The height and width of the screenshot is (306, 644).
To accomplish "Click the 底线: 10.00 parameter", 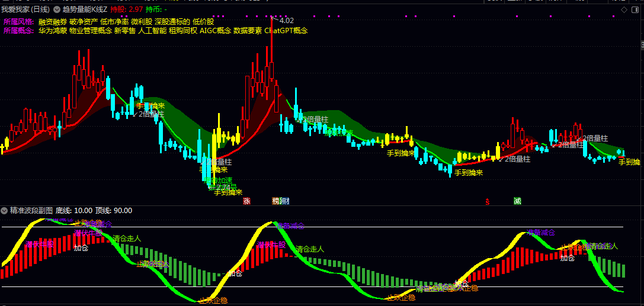I will click(74, 211).
